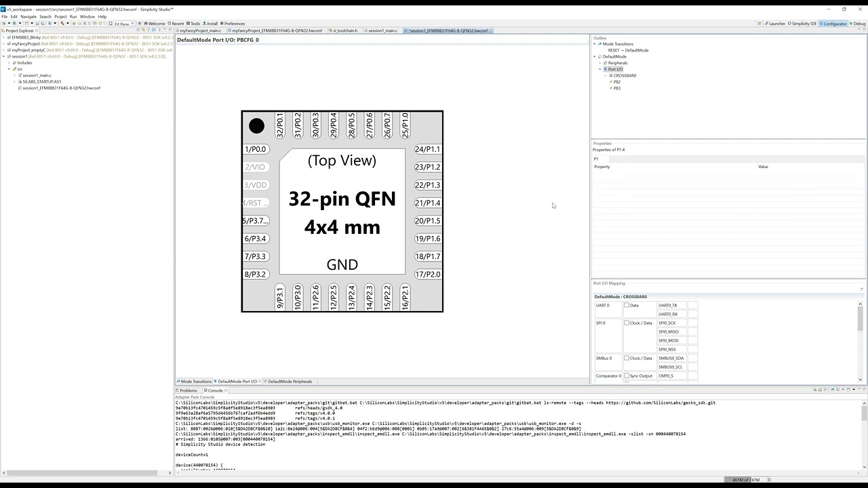The width and height of the screenshot is (868, 488).
Task: Enable the SMBus 0 Clock / Data checkbox
Action: [627, 358]
